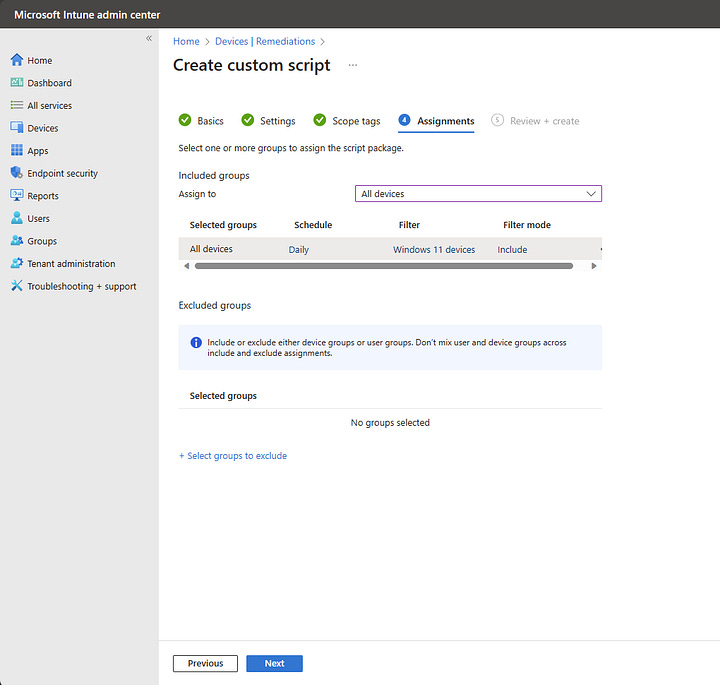
Task: Open the ellipsis menu beside Create custom script
Action: tap(353, 65)
